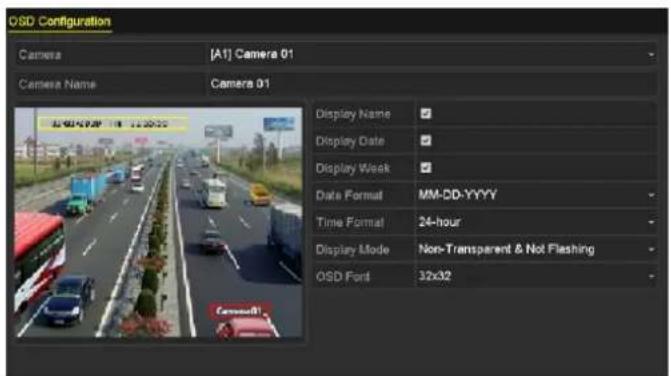Open the Time Format dropdown
This screenshot has height=376, width=671.
pyautogui.click(x=536, y=222)
